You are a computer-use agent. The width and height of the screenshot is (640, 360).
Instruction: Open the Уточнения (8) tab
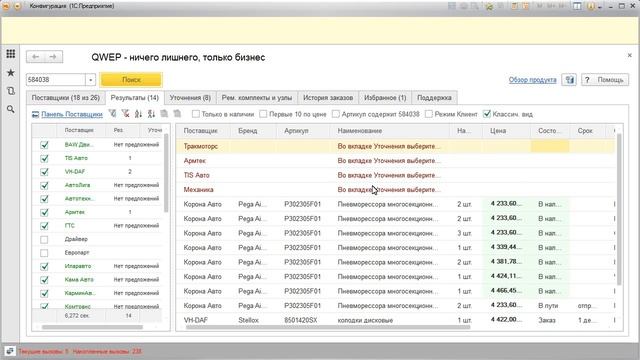190,98
